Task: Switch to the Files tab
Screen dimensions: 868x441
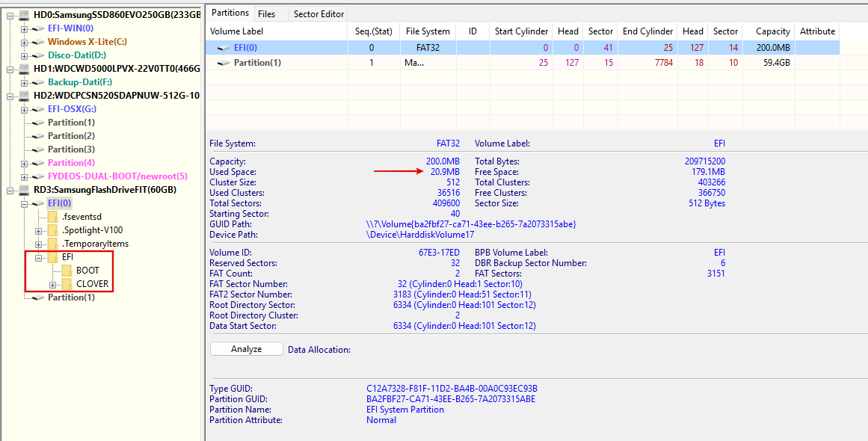Action: [x=266, y=13]
